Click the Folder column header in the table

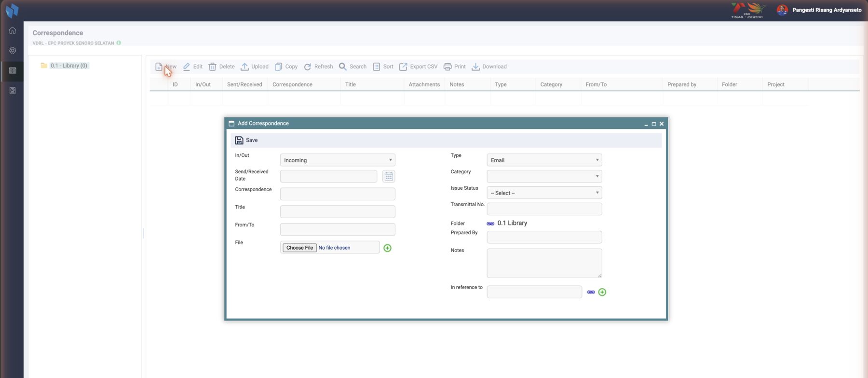(x=730, y=84)
